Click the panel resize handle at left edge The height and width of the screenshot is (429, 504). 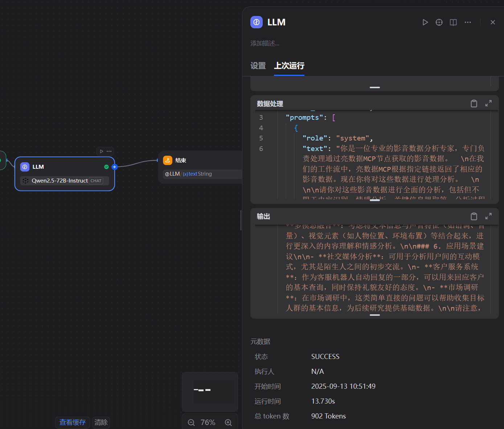click(x=241, y=220)
